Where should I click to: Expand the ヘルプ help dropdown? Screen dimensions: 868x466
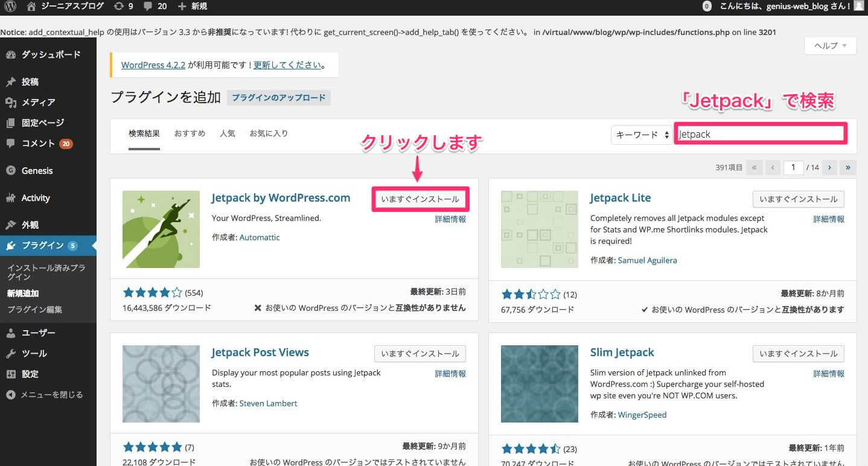831,46
